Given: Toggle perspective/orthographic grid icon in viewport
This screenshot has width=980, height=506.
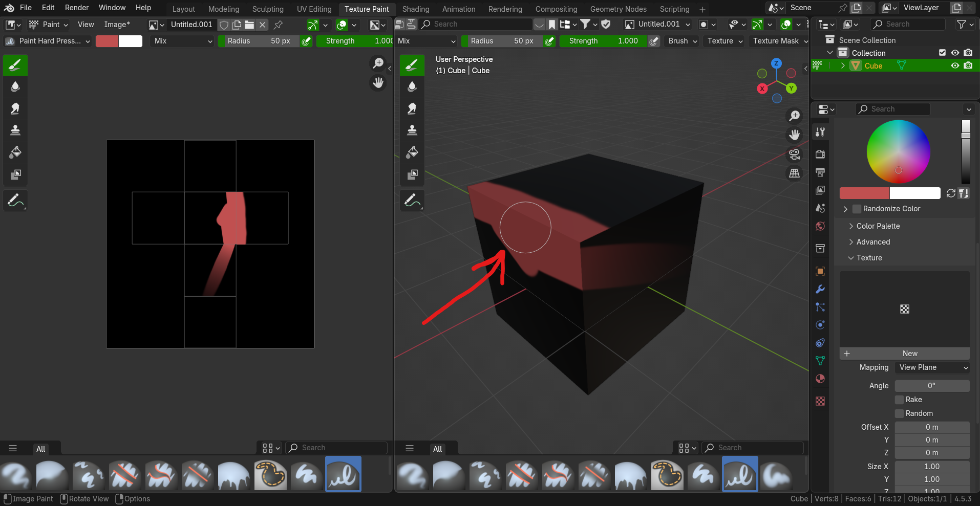Looking at the screenshot, I should [794, 173].
